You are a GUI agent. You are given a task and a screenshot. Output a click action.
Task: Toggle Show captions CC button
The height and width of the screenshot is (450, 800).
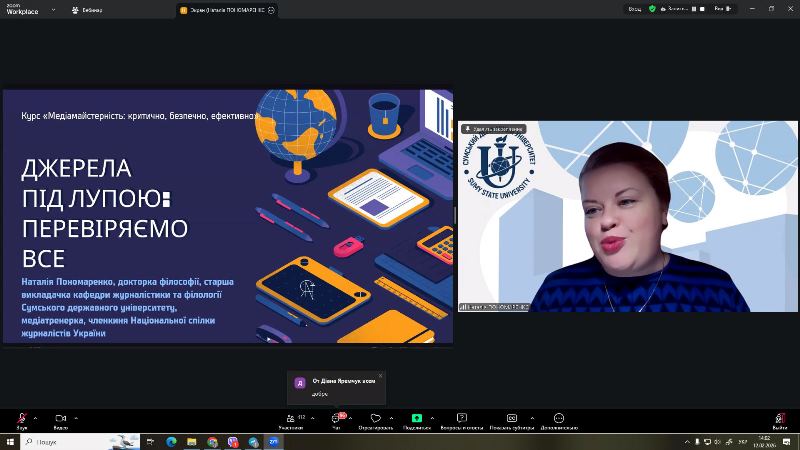511,418
